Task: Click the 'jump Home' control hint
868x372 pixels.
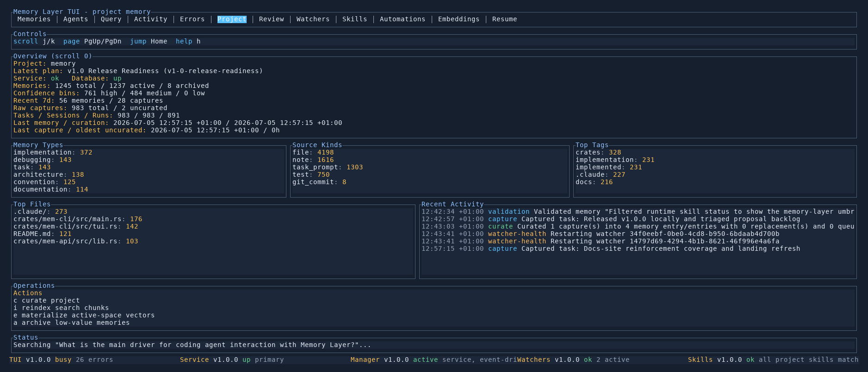Action: [149, 41]
